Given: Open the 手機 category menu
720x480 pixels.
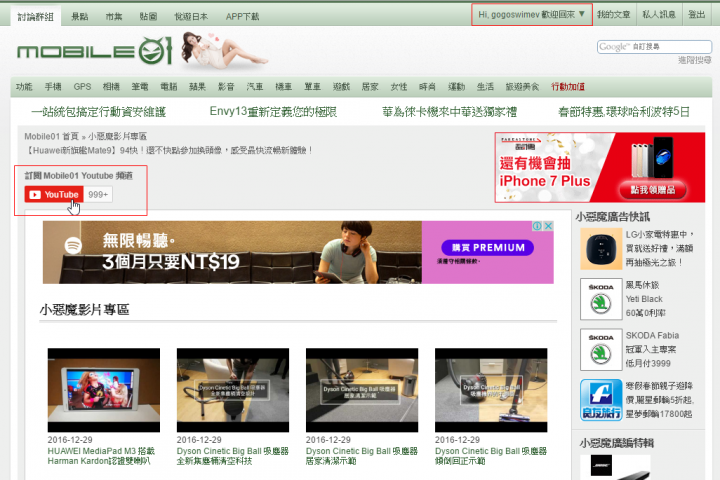Looking at the screenshot, I should pyautogui.click(x=53, y=87).
